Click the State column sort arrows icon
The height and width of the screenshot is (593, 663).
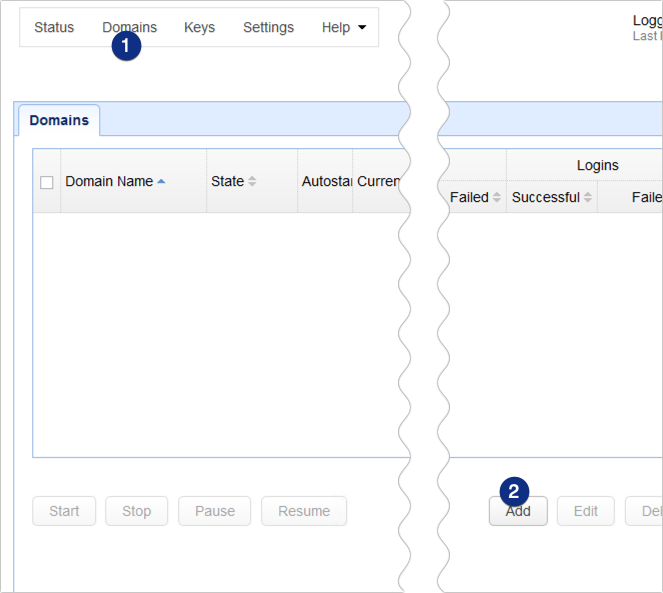tap(252, 182)
